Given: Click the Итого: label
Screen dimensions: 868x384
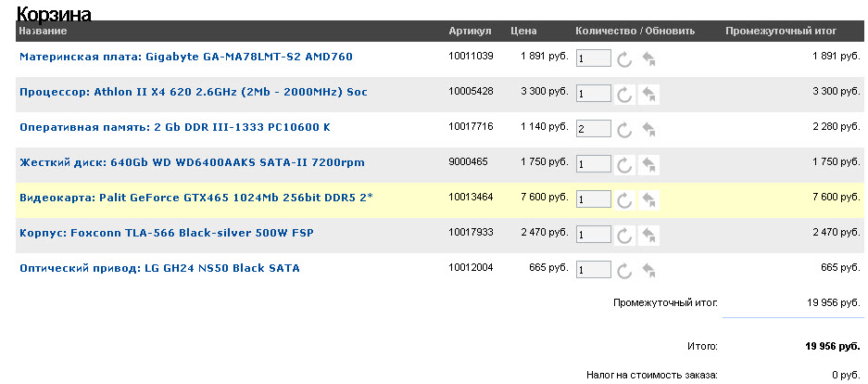Looking at the screenshot, I should (x=702, y=347).
